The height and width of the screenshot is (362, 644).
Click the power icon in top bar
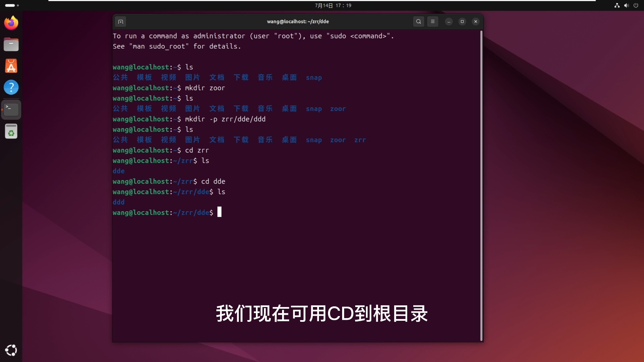pyautogui.click(x=636, y=5)
